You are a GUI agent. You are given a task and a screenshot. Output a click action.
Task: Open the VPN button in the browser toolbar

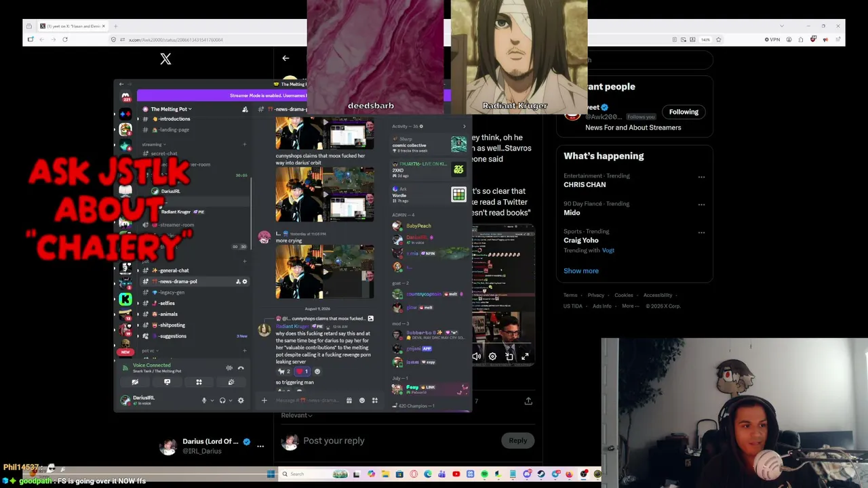click(772, 39)
